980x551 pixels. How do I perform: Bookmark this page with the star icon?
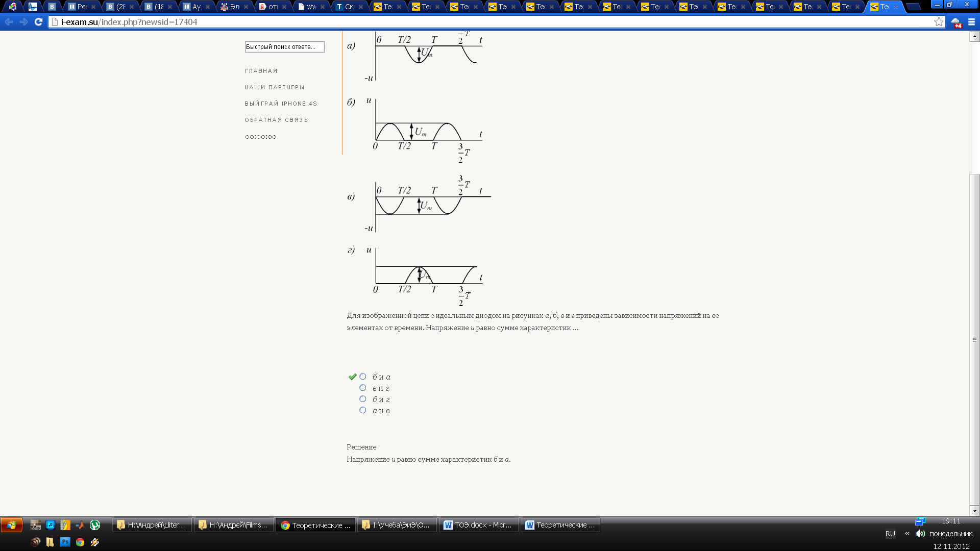pos(939,22)
